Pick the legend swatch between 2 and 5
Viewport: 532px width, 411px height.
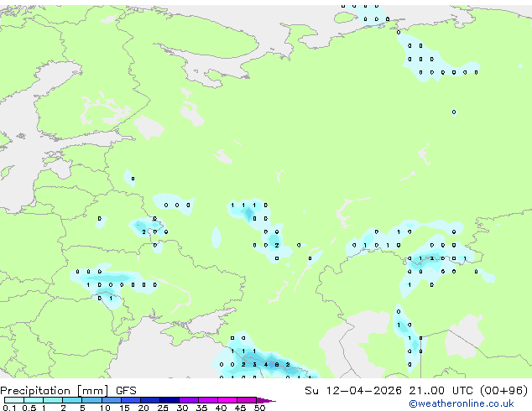(x=72, y=400)
